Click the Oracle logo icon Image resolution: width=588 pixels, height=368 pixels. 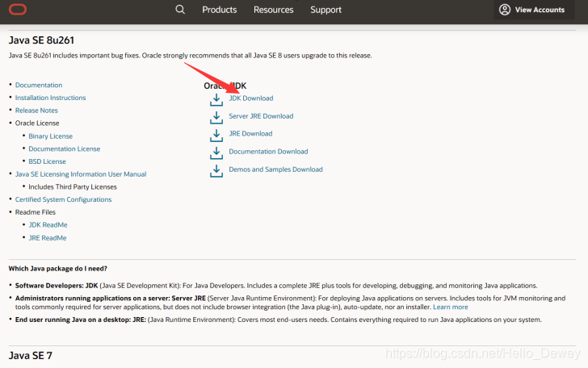point(18,10)
